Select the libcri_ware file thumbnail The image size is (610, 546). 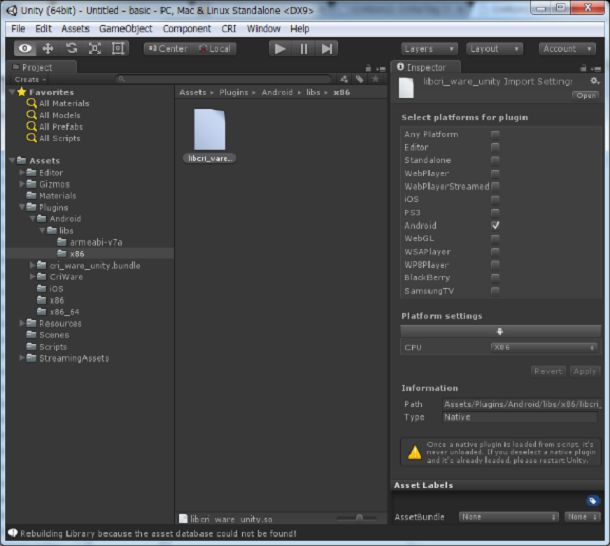coord(211,133)
